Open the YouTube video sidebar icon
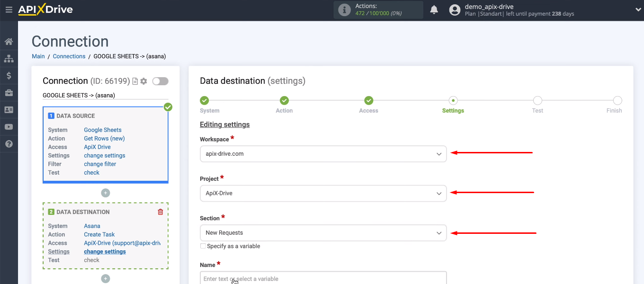The image size is (644, 284). (x=9, y=127)
